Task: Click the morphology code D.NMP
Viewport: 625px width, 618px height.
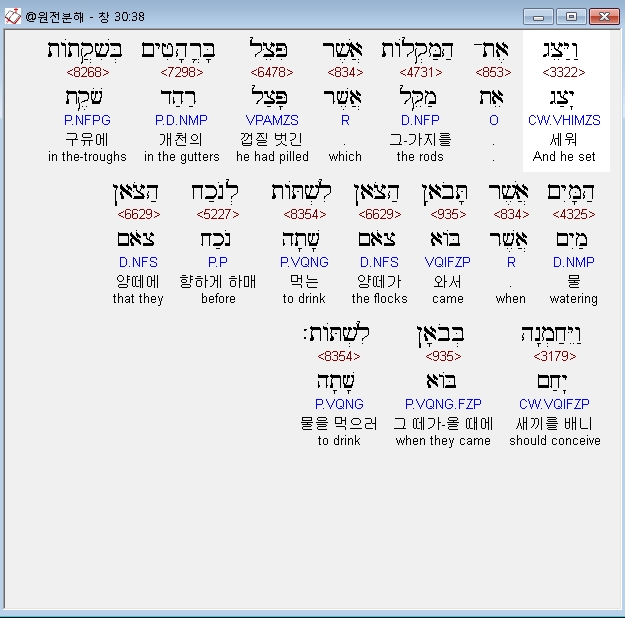Action: click(x=574, y=262)
